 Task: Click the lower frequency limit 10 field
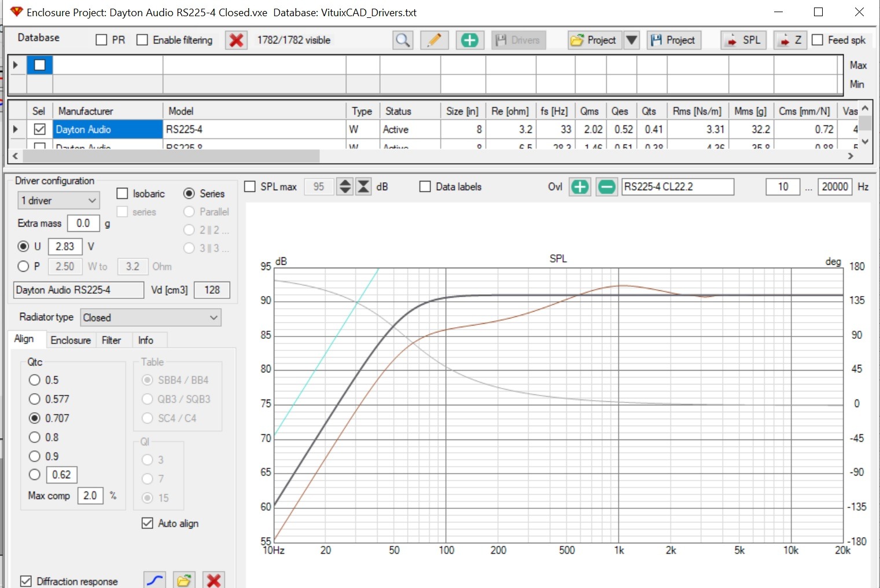(783, 187)
